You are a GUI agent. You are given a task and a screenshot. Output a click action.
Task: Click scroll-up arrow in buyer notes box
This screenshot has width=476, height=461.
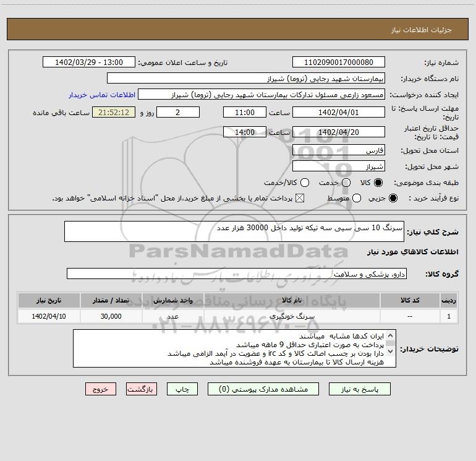(391, 336)
